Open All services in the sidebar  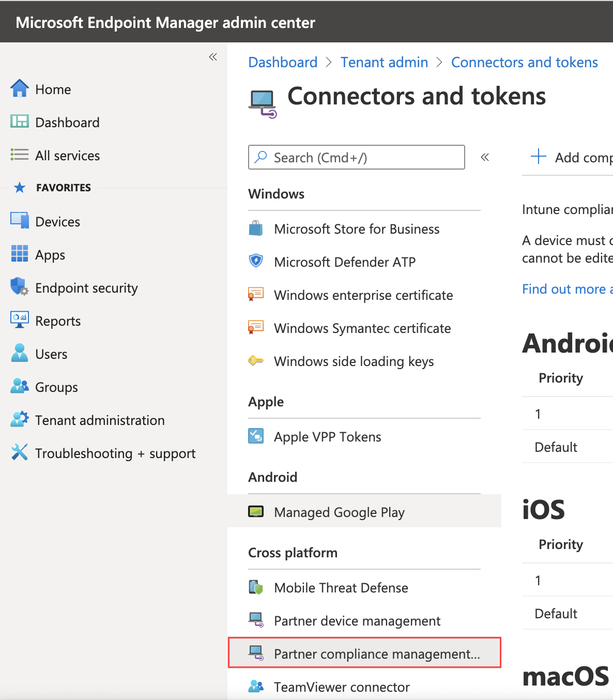67,156
